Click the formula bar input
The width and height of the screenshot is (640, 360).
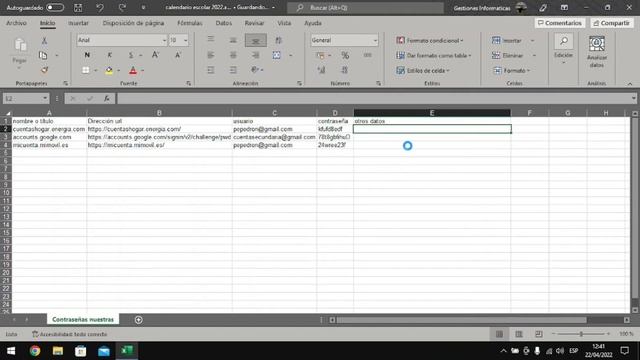373,98
